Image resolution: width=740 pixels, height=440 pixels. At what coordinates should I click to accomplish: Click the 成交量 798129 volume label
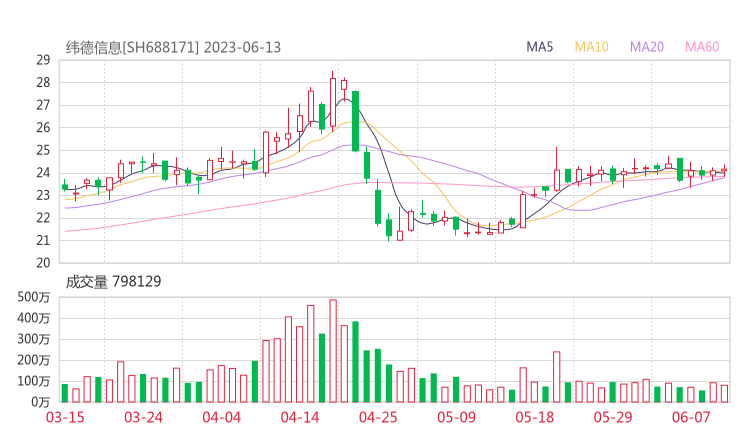pyautogui.click(x=113, y=282)
